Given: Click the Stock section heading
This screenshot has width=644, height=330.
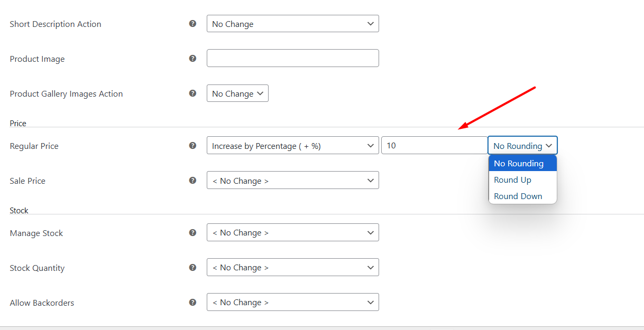Looking at the screenshot, I should click(x=19, y=210).
